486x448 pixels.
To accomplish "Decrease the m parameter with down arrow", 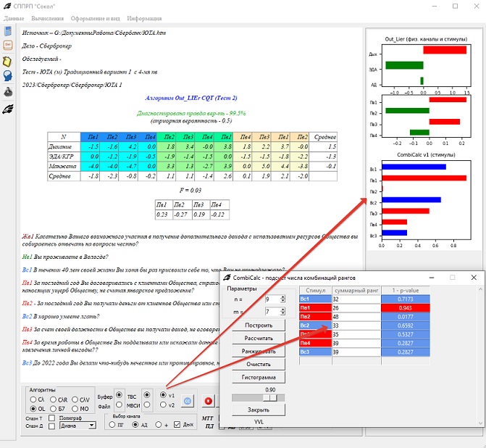I will [x=282, y=313].
